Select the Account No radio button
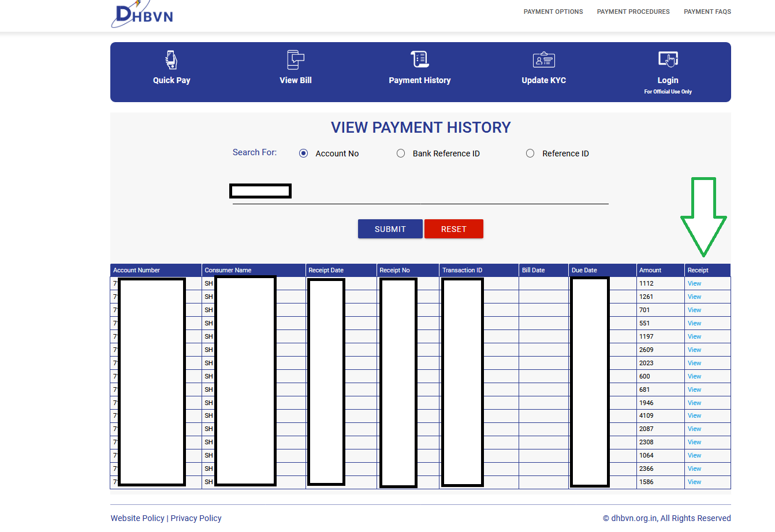The height and width of the screenshot is (532, 775). (303, 153)
